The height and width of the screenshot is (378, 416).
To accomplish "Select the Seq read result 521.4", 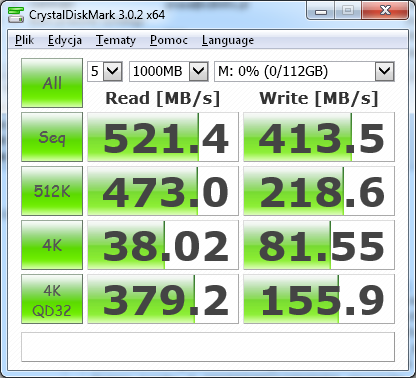I will pyautogui.click(x=163, y=137).
